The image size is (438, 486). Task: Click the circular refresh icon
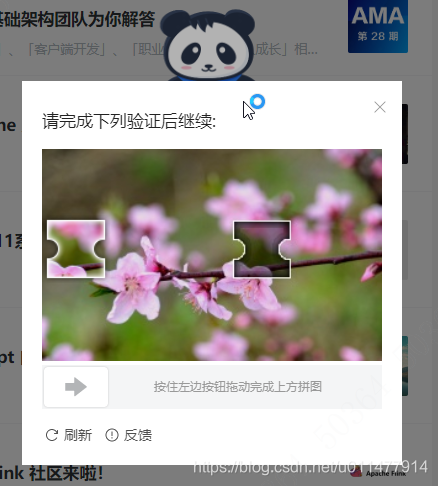[x=52, y=435]
